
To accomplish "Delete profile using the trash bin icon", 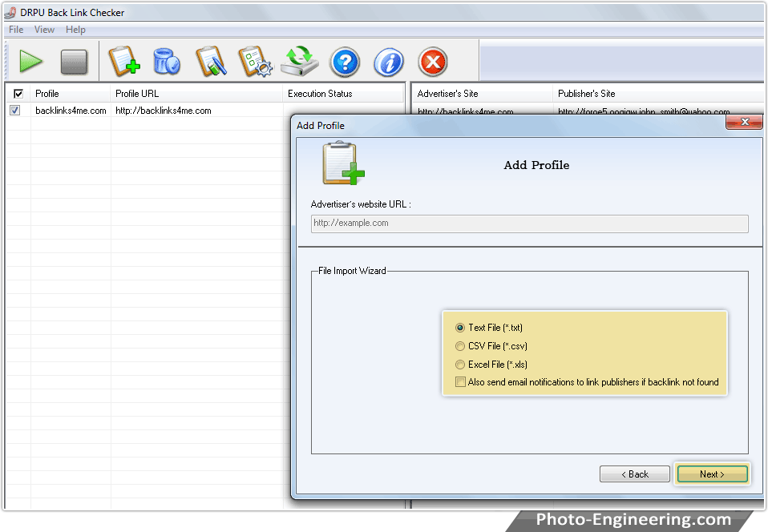I will coord(167,62).
